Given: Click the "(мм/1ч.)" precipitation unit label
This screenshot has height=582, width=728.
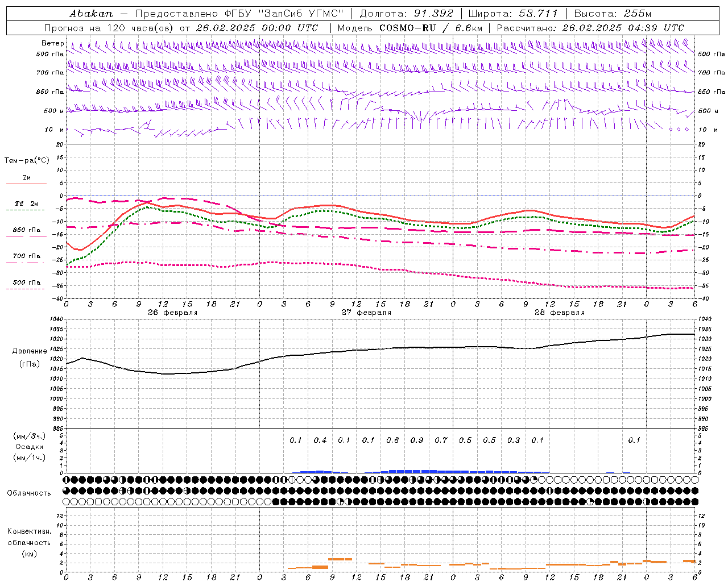Looking at the screenshot, I should pyautogui.click(x=30, y=458).
